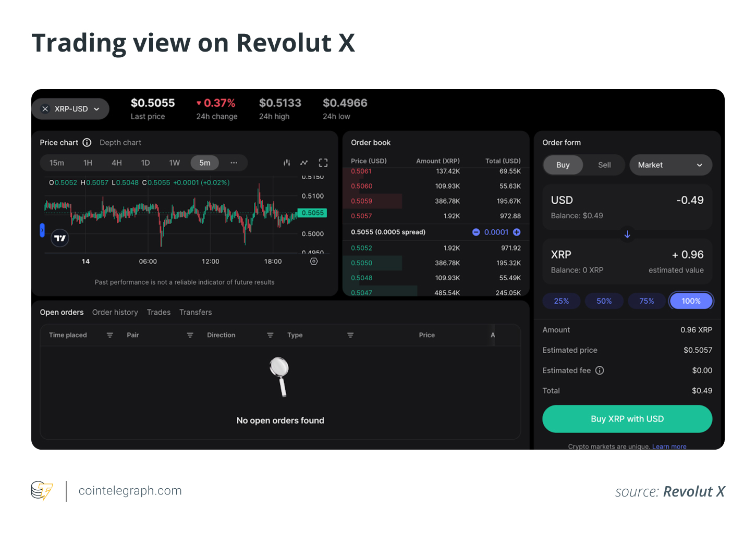Select the 1D chart interval
The height and width of the screenshot is (533, 756).
(145, 163)
